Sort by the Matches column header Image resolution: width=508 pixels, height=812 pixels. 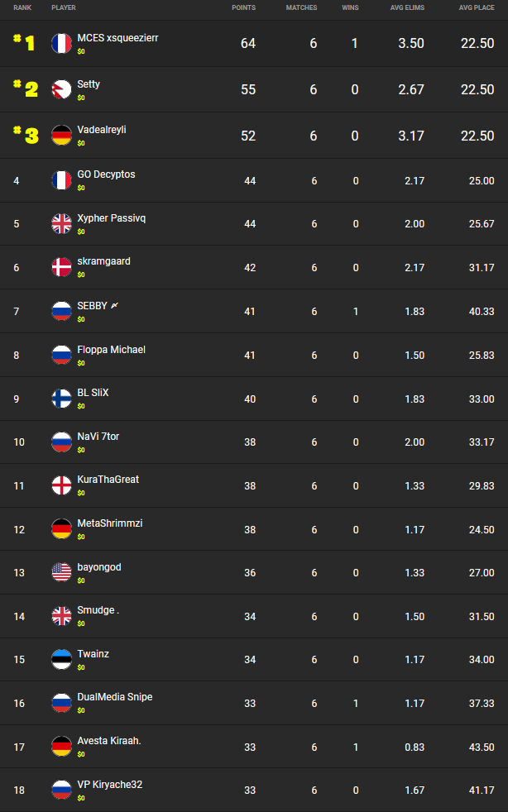(x=301, y=7)
